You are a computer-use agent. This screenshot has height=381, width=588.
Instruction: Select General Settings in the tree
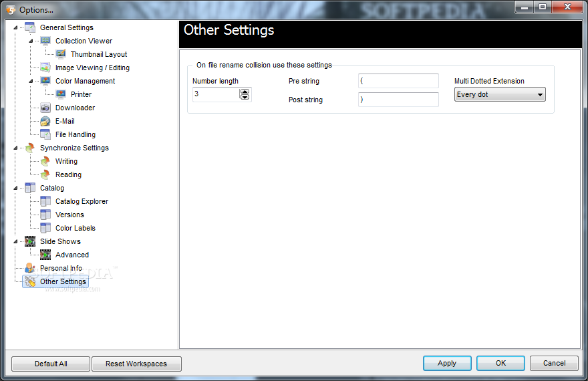coord(67,27)
